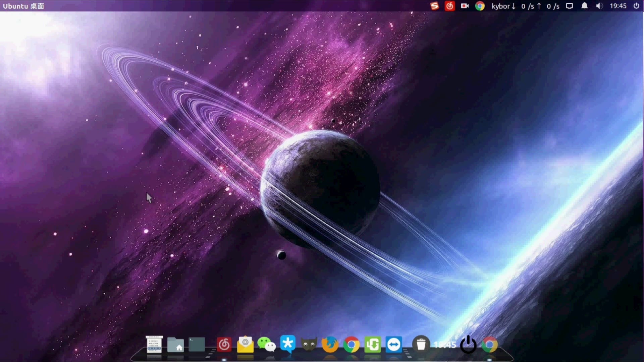The image size is (644, 362).
Task: Open the mail client dock icon
Action: [x=245, y=345]
